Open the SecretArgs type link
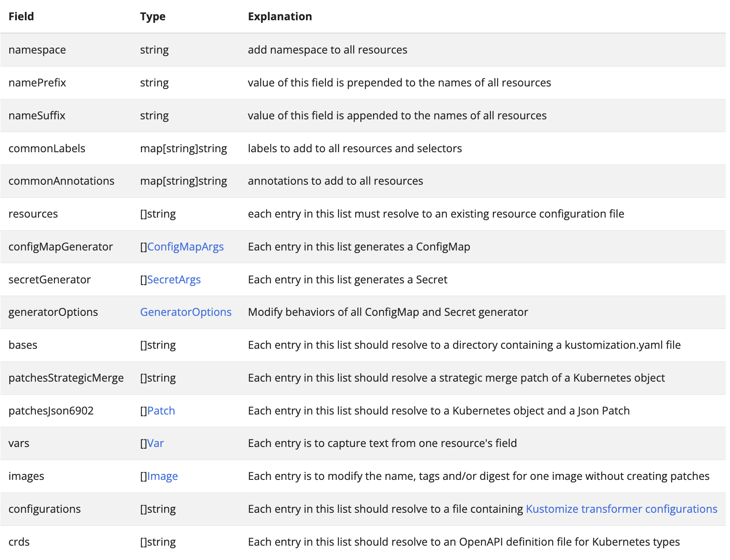The image size is (730, 560). tap(174, 280)
